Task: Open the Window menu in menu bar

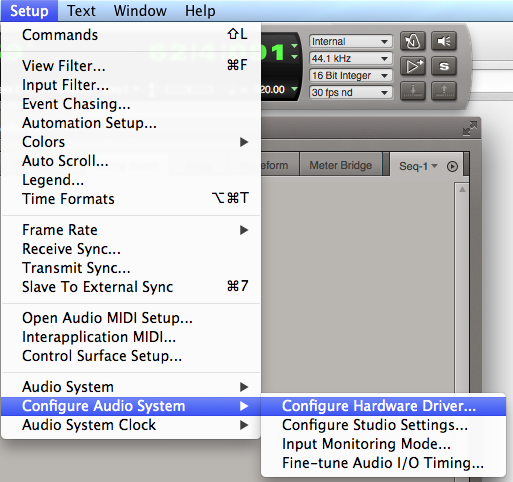Action: click(x=140, y=11)
